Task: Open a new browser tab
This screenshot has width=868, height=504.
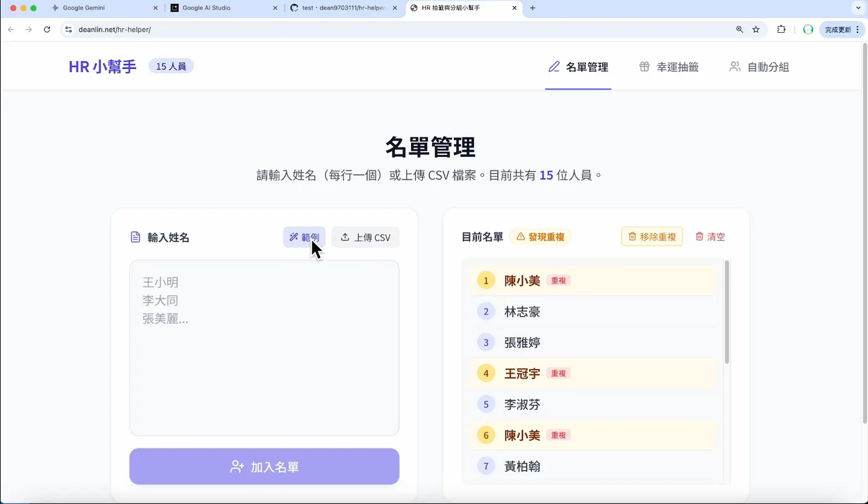Action: pyautogui.click(x=533, y=8)
